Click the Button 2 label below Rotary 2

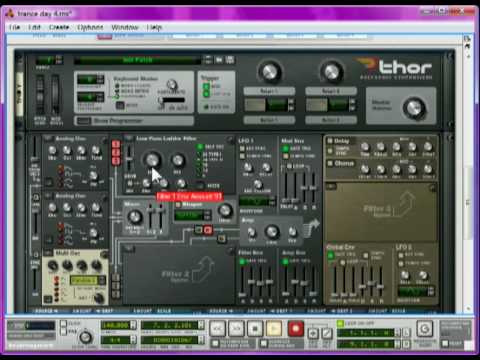331,120
